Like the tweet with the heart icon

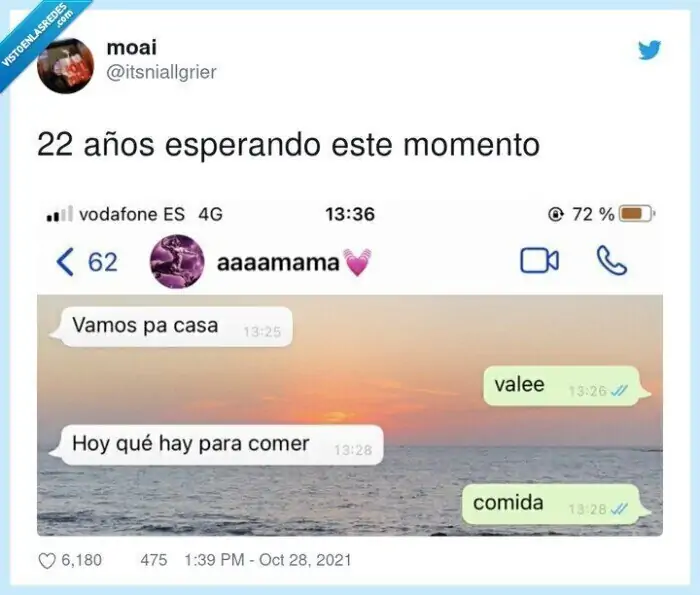[47, 561]
